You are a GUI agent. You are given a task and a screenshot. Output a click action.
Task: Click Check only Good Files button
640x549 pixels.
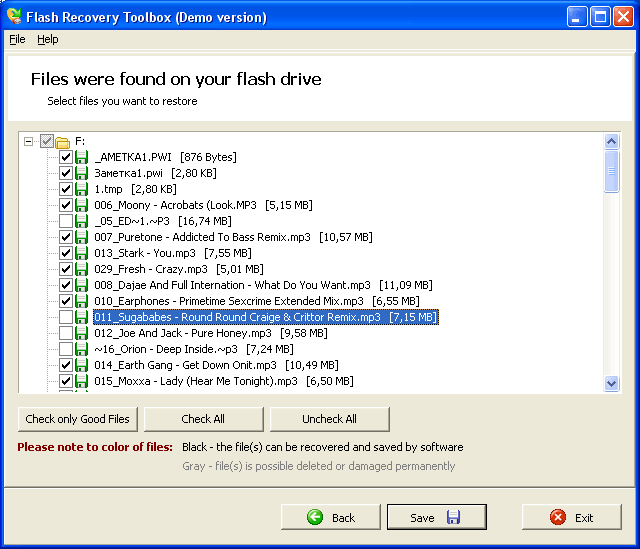(78, 419)
